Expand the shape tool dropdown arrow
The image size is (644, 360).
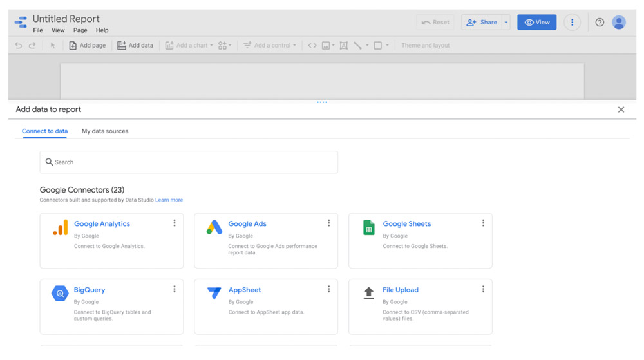pyautogui.click(x=387, y=46)
